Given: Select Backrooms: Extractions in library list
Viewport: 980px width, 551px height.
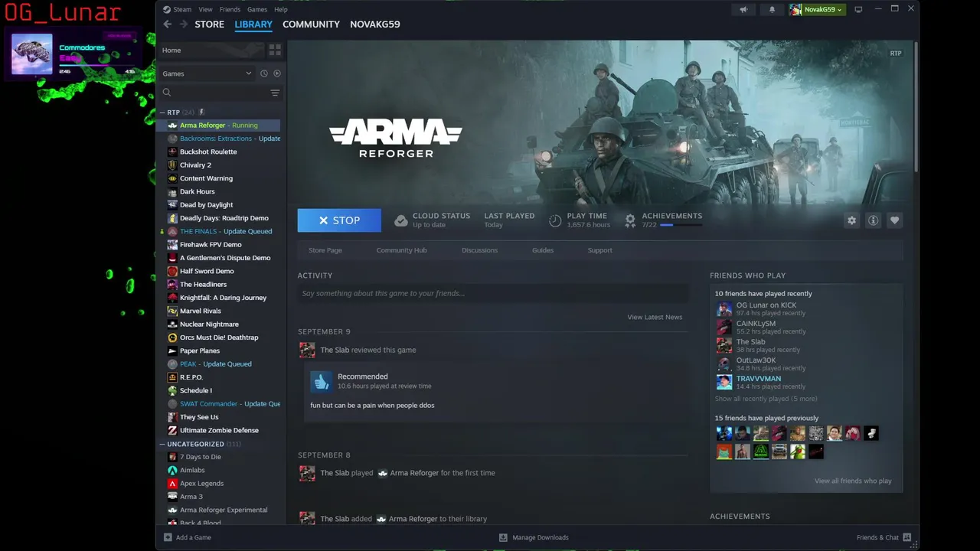Looking at the screenshot, I should (x=220, y=139).
